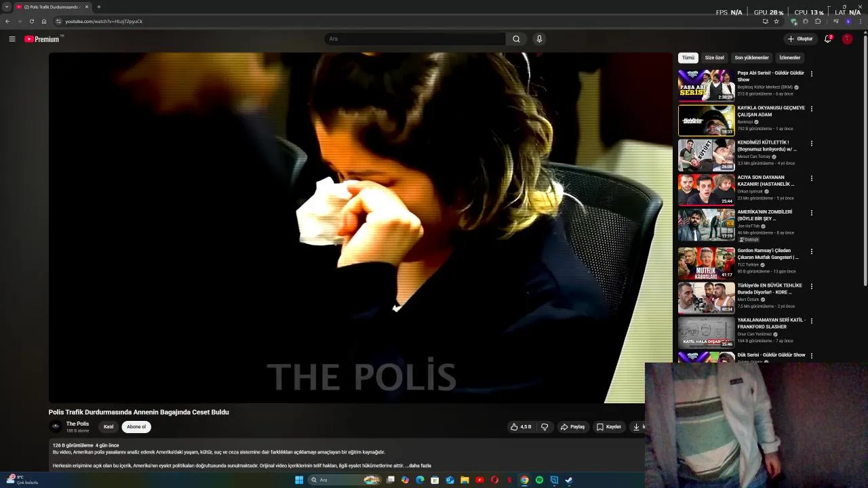This screenshot has width=868, height=488.
Task: Open Microsoft Edge from the taskbar
Action: (x=420, y=480)
